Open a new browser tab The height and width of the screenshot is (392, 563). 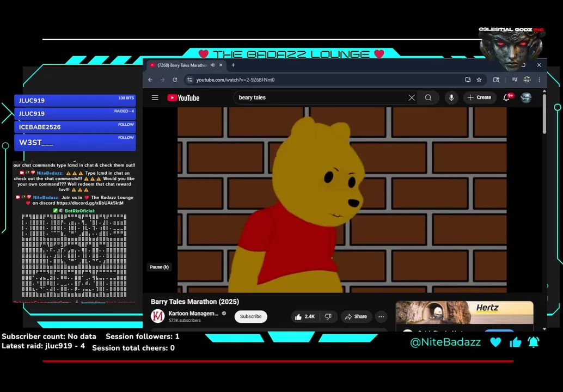(x=234, y=65)
